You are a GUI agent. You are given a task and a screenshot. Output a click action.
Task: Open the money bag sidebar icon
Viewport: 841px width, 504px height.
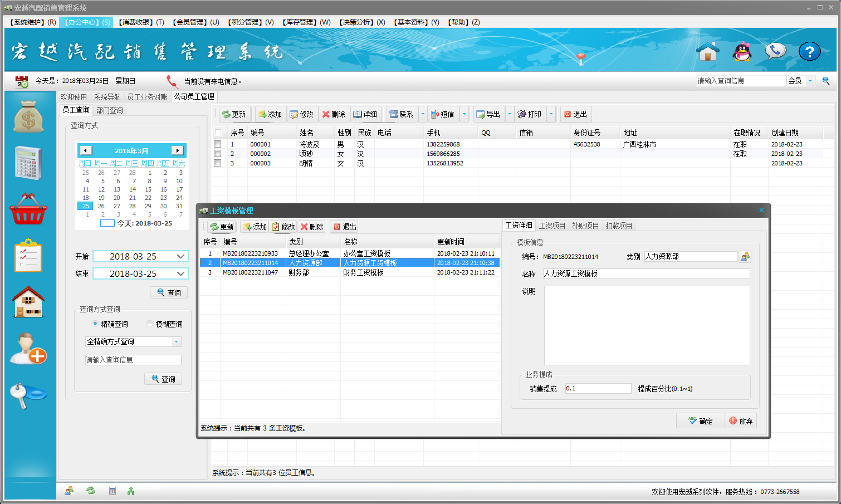(28, 117)
